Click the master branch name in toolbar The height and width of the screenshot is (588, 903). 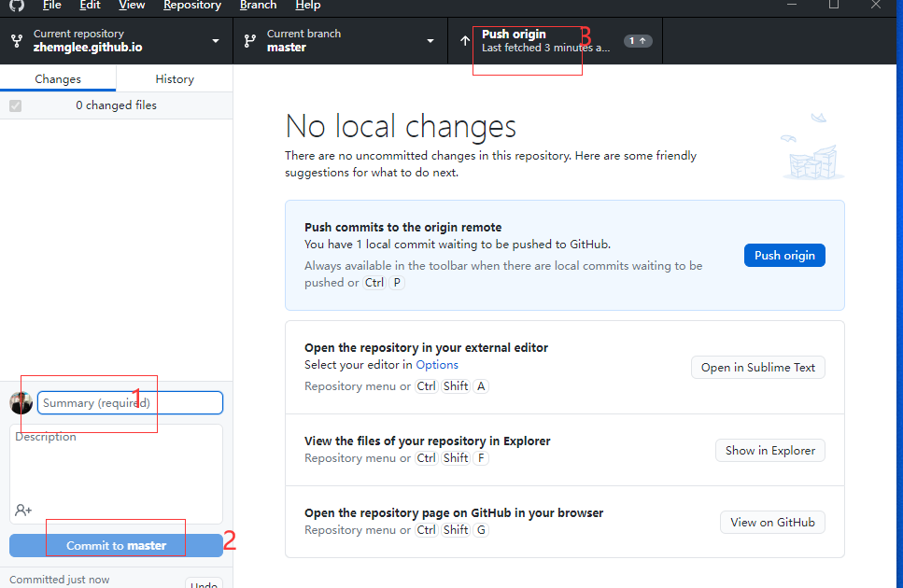coord(287,48)
